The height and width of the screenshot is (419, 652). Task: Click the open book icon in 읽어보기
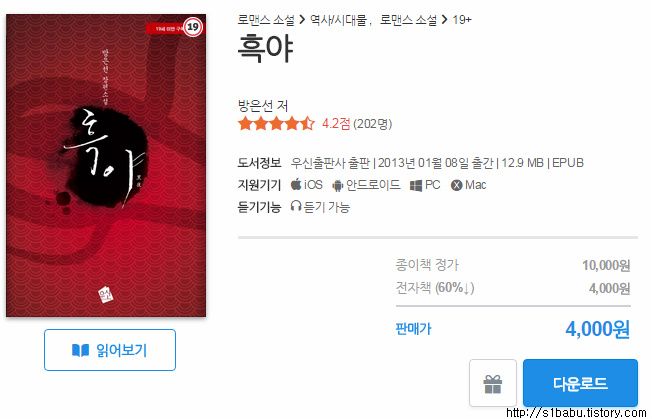tap(80, 350)
